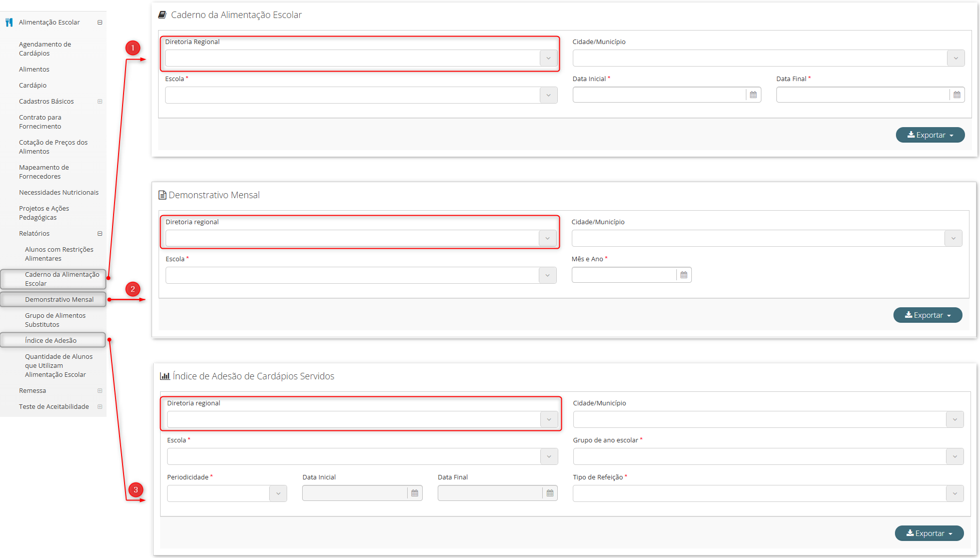Open Data Inicial calendar in Caderno panel
The width and height of the screenshot is (980, 558).
tap(753, 95)
